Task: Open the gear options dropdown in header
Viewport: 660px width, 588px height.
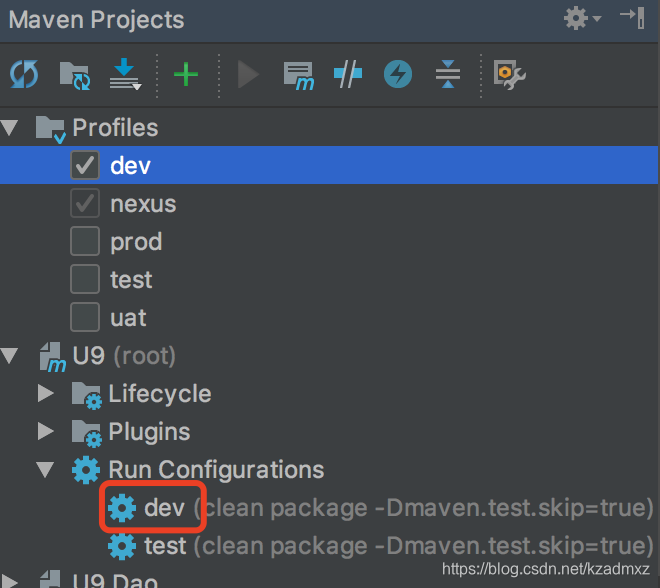Action: click(582, 19)
